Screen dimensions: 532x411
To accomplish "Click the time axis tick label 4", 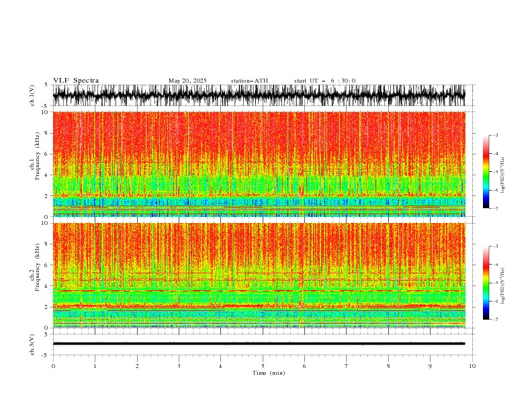I will tap(220, 366).
